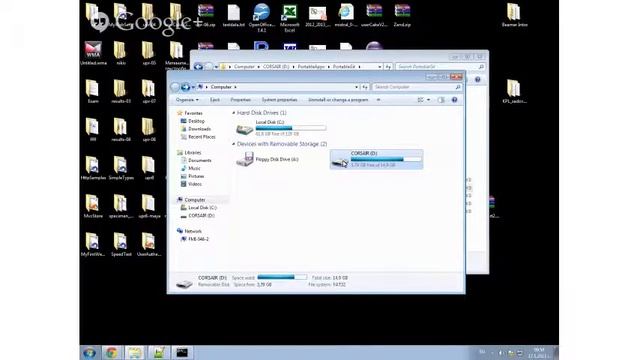Open Google Chrome from the taskbar
The height and width of the screenshot is (360, 640).
point(112,353)
